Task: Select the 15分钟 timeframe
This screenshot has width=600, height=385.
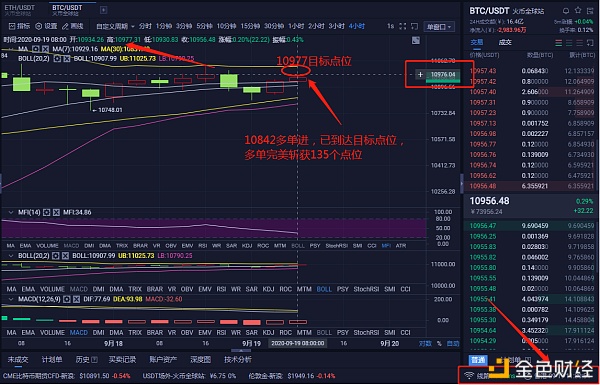Action: click(x=250, y=26)
